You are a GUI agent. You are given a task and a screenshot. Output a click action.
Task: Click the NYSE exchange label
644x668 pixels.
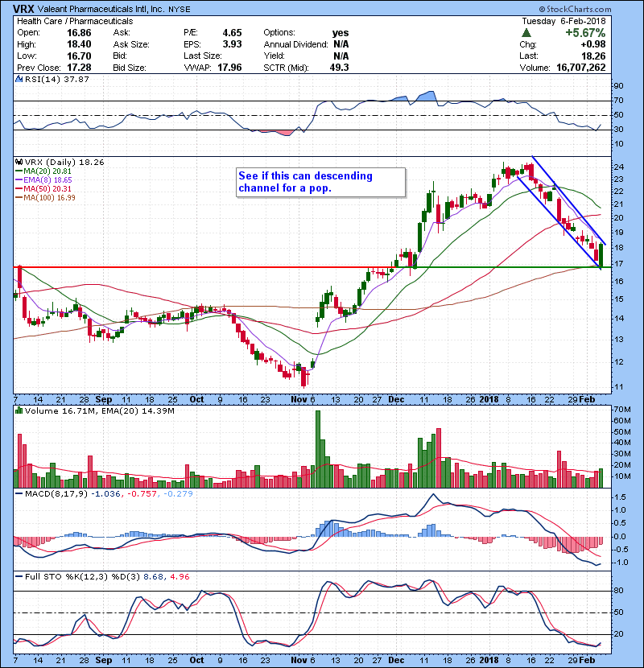[x=179, y=10]
